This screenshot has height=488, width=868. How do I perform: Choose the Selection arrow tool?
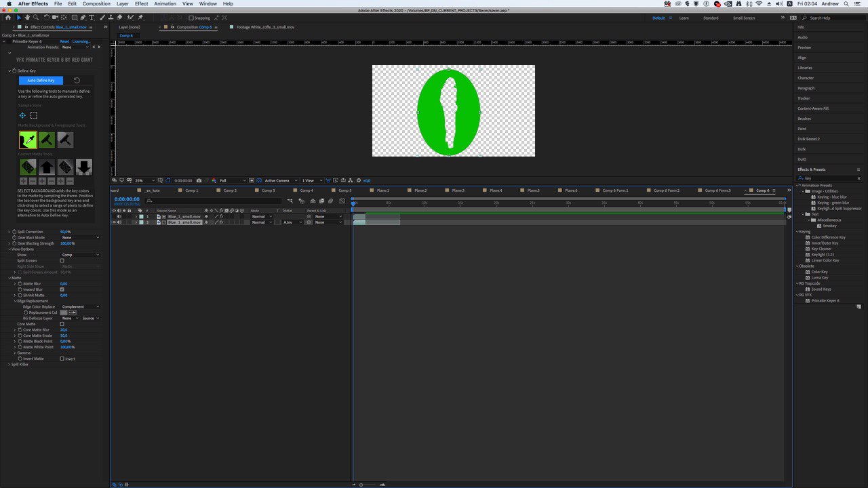pyautogui.click(x=19, y=18)
